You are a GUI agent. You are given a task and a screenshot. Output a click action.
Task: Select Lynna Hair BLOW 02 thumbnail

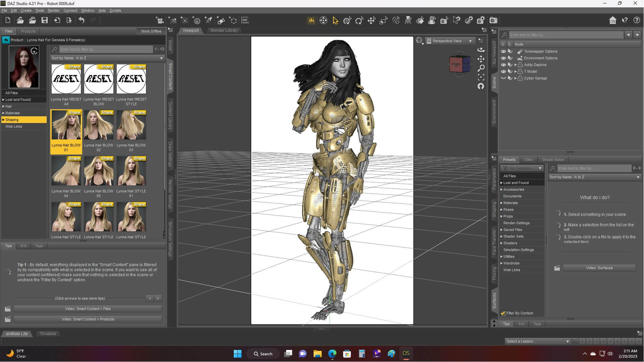click(x=99, y=125)
